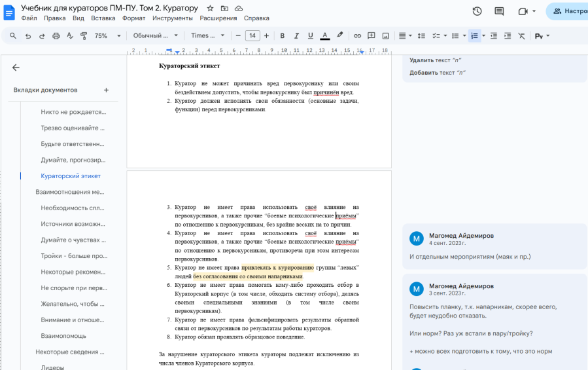Toggle underline formatting

pos(310,35)
